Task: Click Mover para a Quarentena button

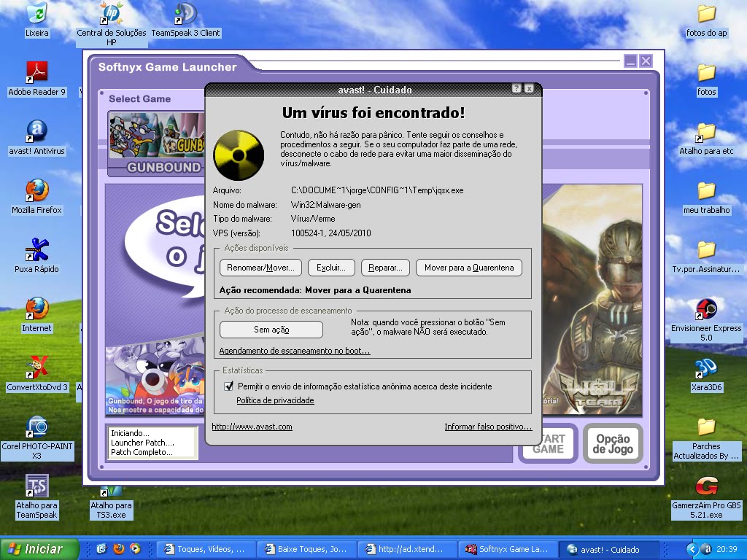Action: click(469, 268)
